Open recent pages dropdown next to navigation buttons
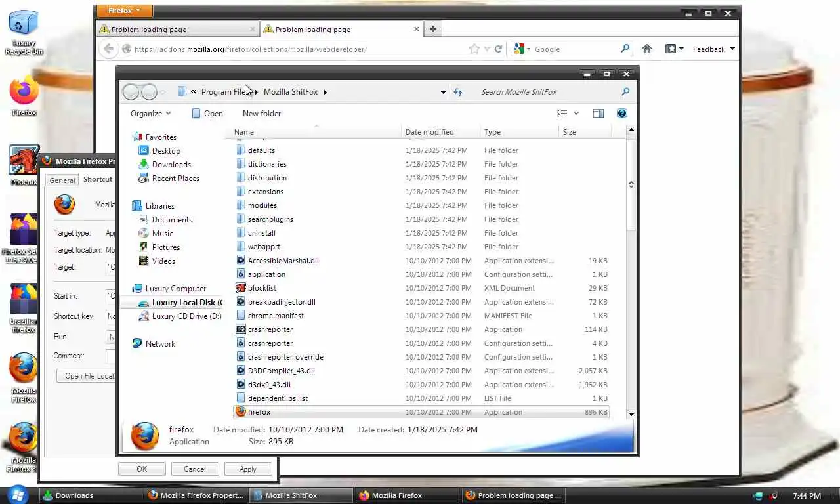 163,92
